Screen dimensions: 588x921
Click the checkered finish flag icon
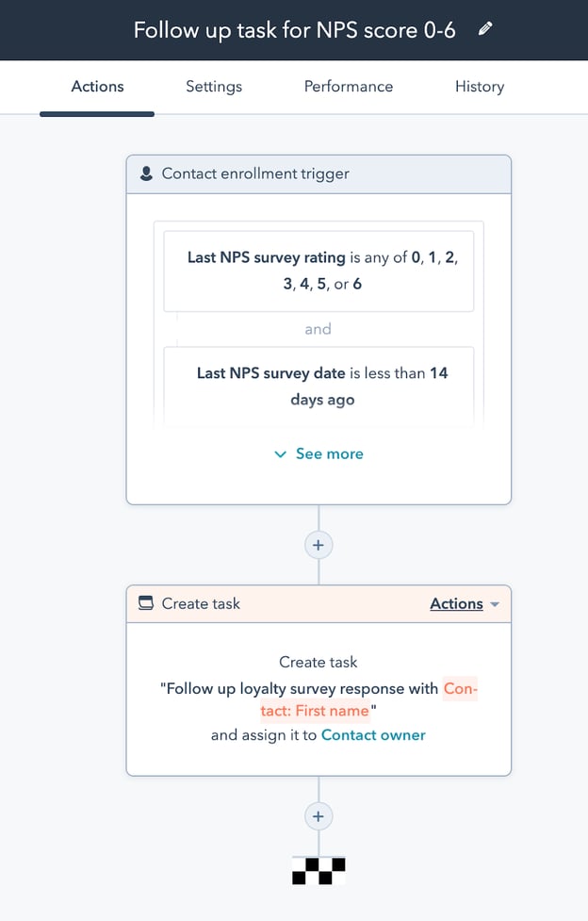(x=318, y=870)
